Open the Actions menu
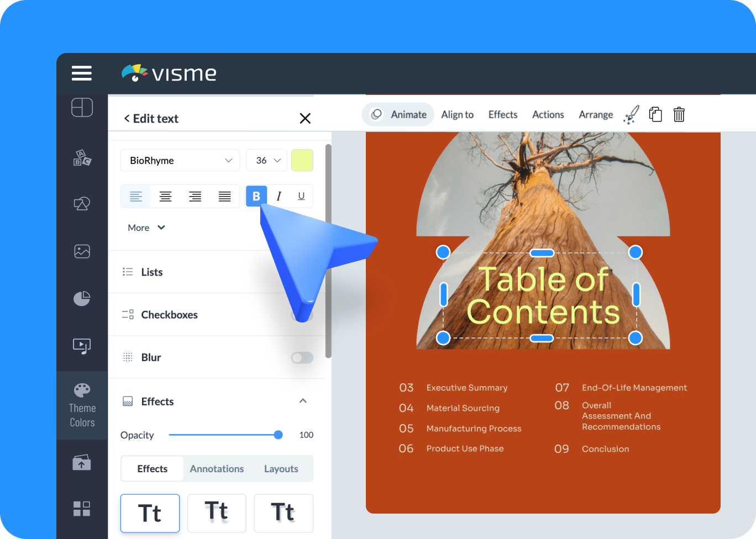Image resolution: width=756 pixels, height=539 pixels. [548, 114]
